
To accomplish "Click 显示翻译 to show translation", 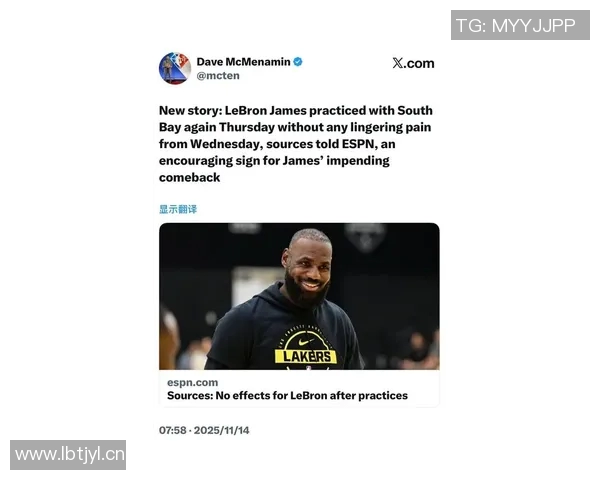I will [x=178, y=209].
